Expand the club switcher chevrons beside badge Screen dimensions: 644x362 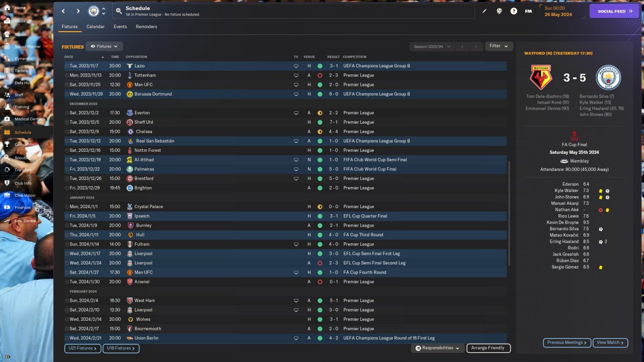point(103,11)
